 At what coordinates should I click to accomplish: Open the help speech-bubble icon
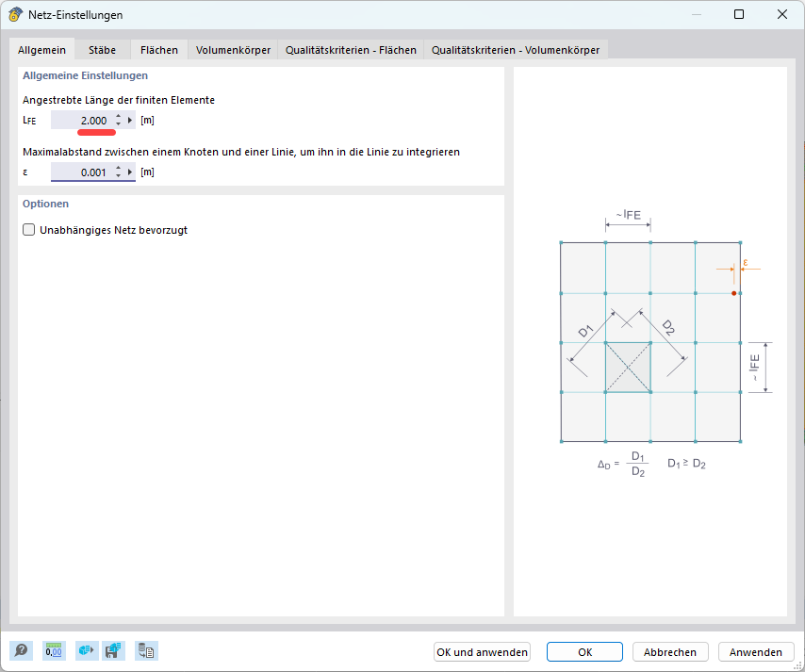click(21, 650)
